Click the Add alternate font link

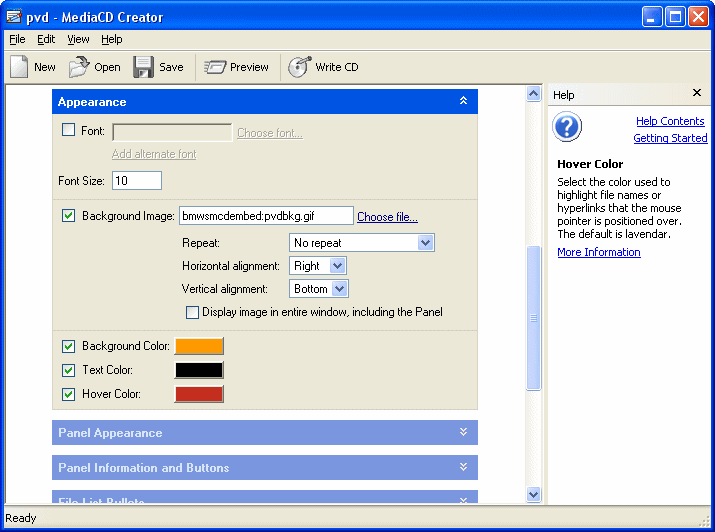click(x=154, y=154)
